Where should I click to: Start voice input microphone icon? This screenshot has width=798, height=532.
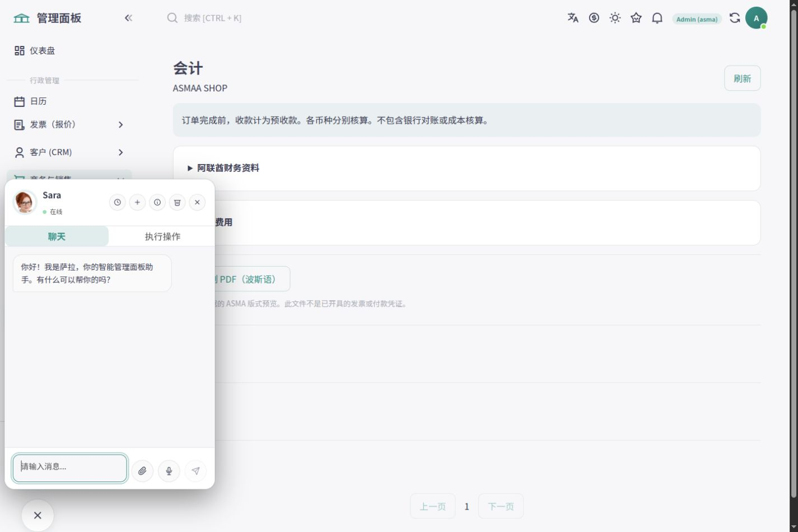coord(169,471)
